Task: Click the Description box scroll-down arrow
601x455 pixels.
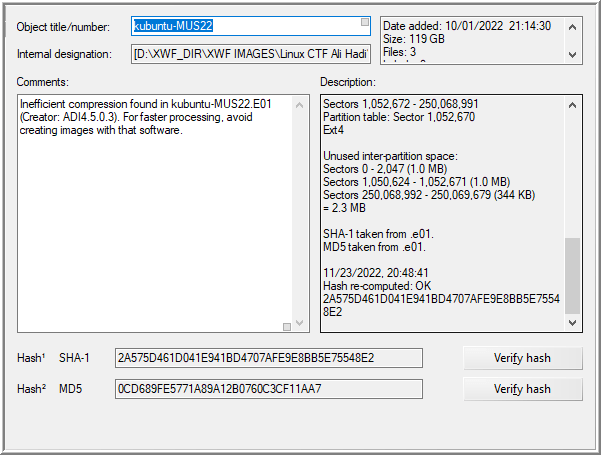Action: tap(572, 323)
